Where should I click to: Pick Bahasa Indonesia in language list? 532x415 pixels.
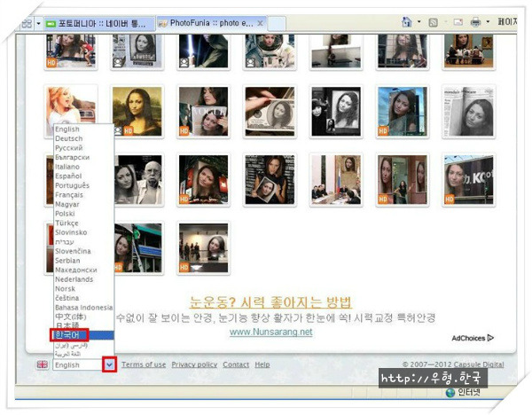click(x=84, y=308)
